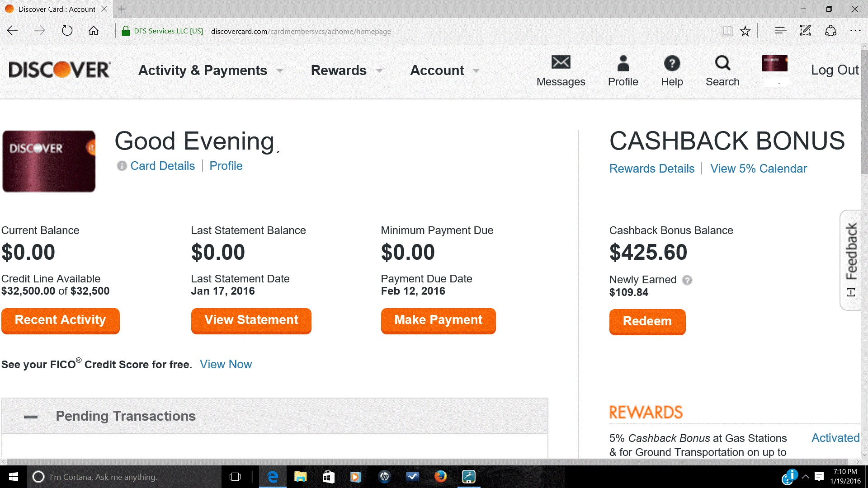Click the Cortana search box
868x488 pixels.
pyautogui.click(x=124, y=477)
